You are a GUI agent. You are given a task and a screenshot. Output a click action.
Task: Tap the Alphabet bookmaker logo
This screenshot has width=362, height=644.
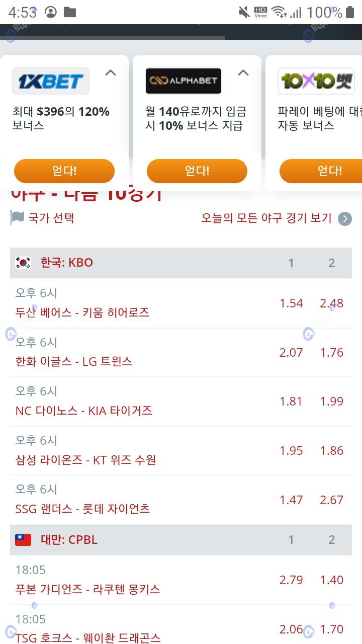(x=184, y=81)
